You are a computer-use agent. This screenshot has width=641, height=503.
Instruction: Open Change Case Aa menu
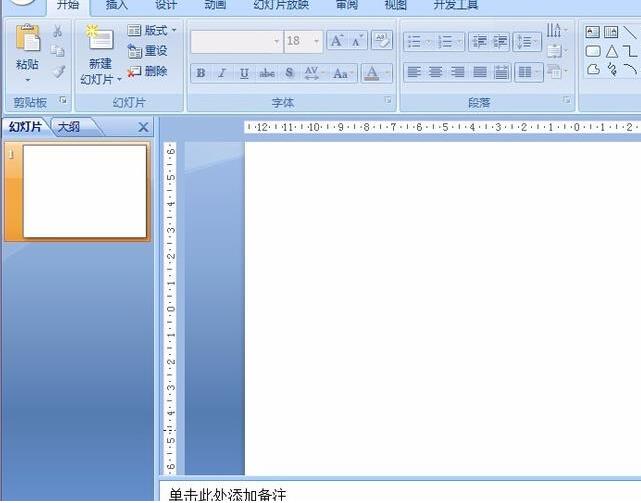tap(342, 73)
